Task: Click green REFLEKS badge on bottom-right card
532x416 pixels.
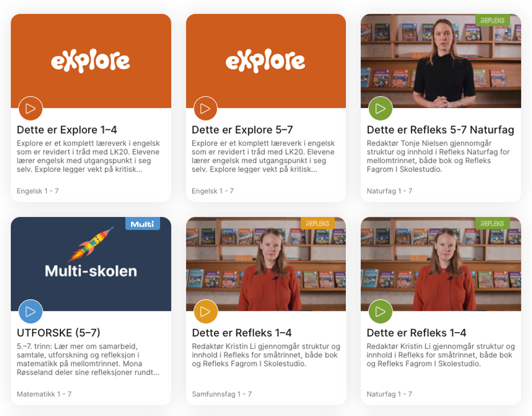Action: click(x=492, y=223)
